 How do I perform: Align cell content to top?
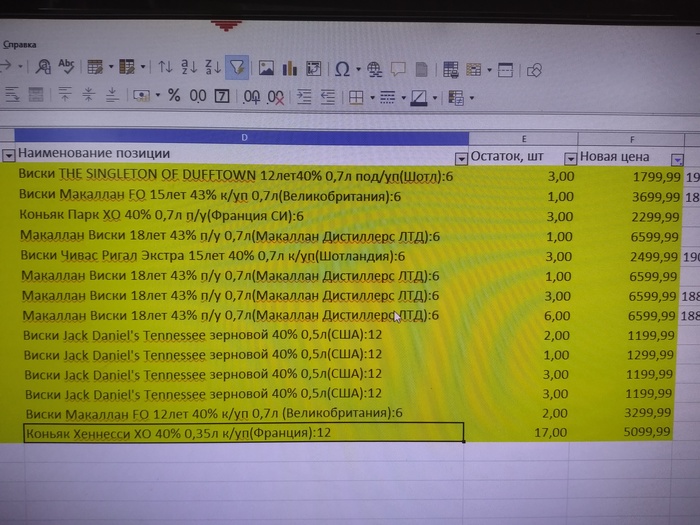[65, 95]
